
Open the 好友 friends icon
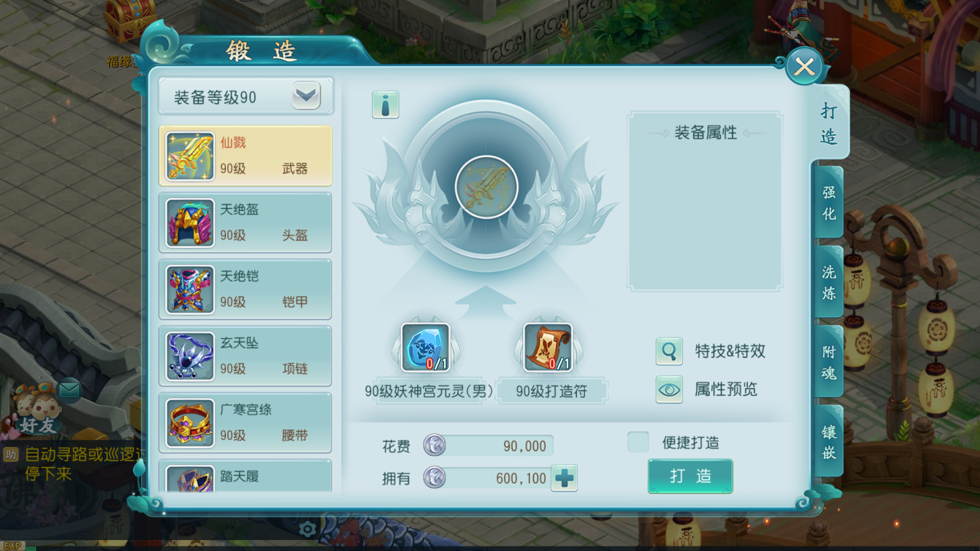tap(37, 409)
